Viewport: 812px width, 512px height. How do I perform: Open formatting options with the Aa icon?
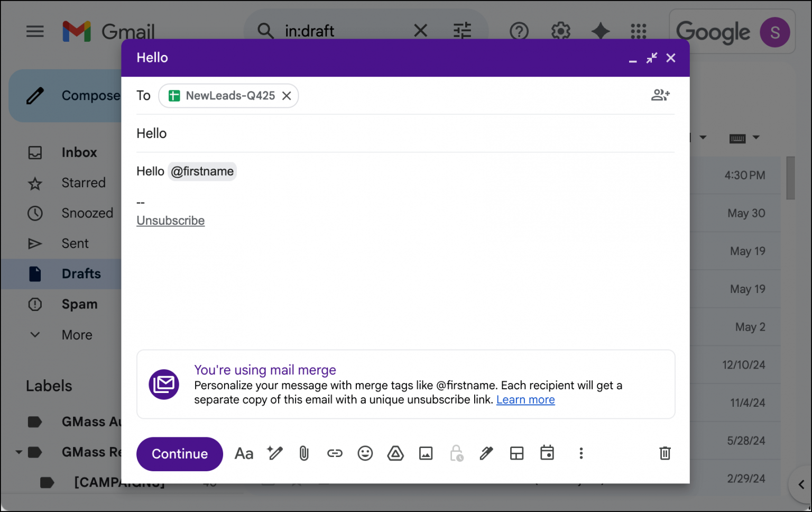coord(244,453)
